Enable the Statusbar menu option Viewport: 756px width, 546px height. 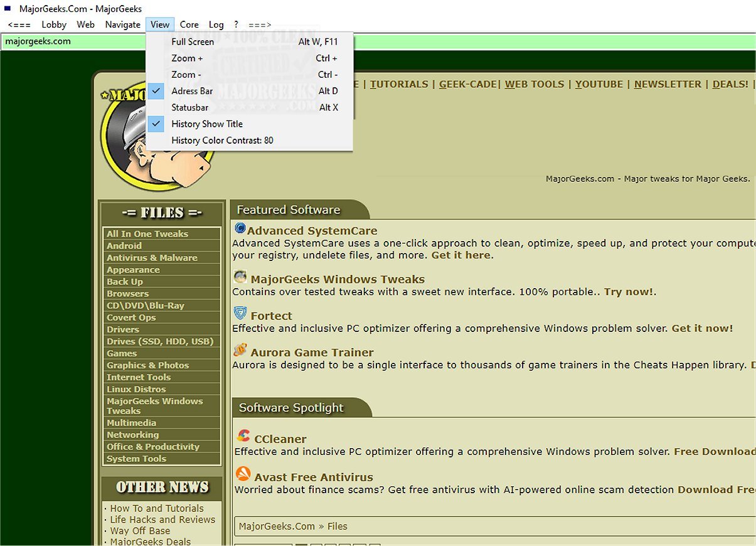pyautogui.click(x=250, y=107)
